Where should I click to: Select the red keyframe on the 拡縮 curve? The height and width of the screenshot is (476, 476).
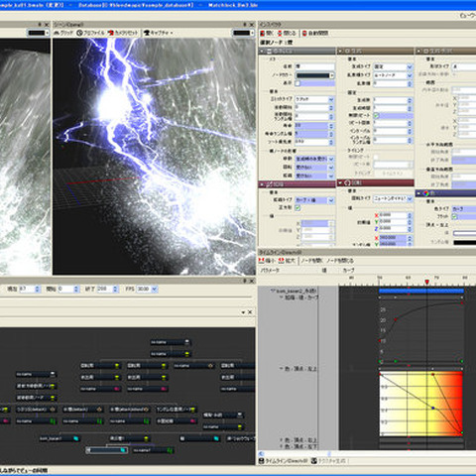396,319
